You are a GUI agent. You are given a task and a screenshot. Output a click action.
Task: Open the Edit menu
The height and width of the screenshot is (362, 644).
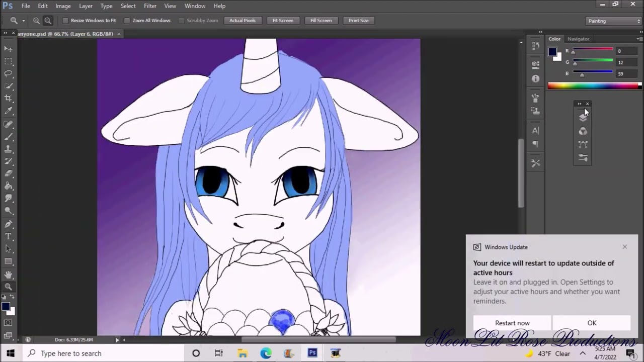tap(43, 6)
